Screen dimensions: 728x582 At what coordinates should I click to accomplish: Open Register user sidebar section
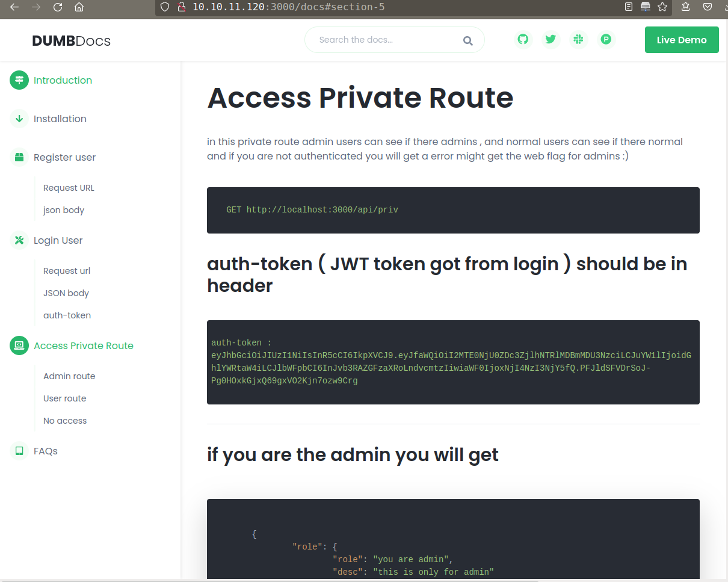64,157
